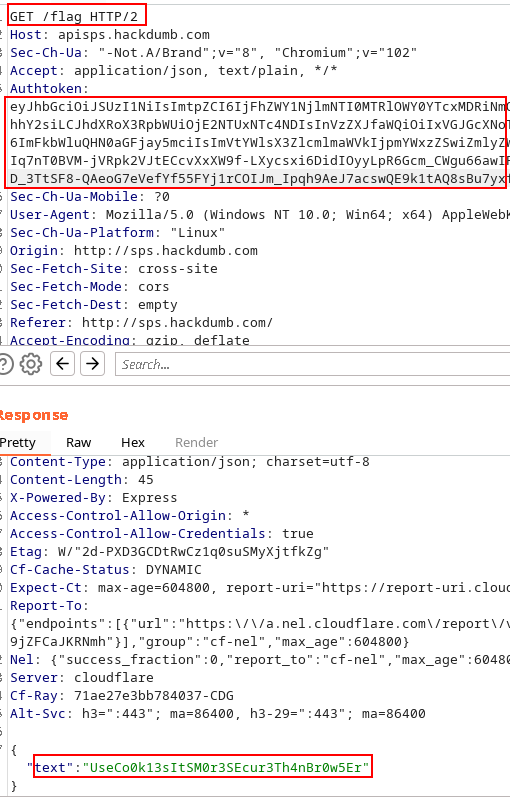Click the Content-Type application/json response header

(190, 462)
